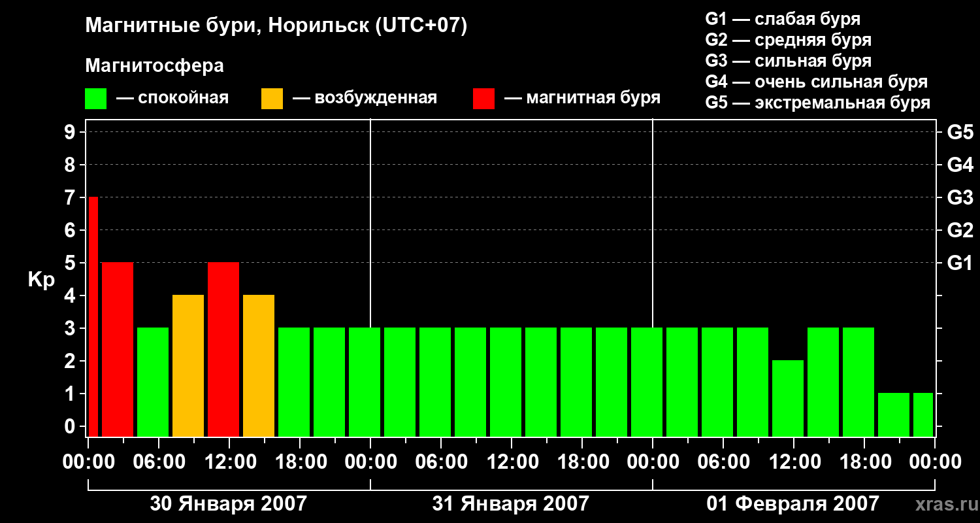Click the Kp axis value 1

point(71,394)
